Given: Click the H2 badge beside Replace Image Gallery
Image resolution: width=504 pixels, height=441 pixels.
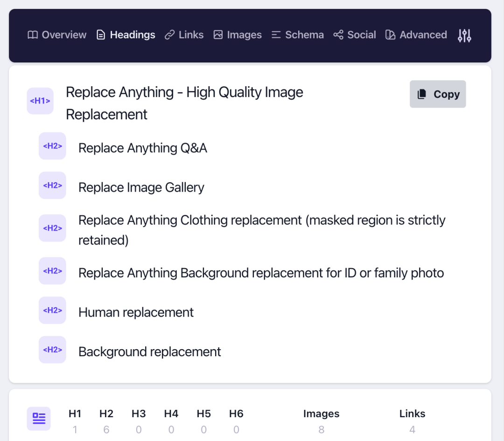Looking at the screenshot, I should [52, 186].
